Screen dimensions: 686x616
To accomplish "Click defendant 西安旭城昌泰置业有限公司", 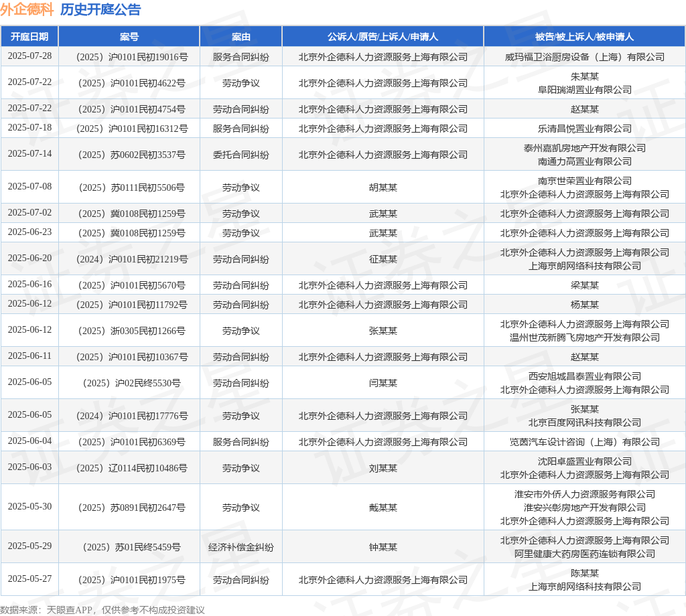I will click(584, 376).
